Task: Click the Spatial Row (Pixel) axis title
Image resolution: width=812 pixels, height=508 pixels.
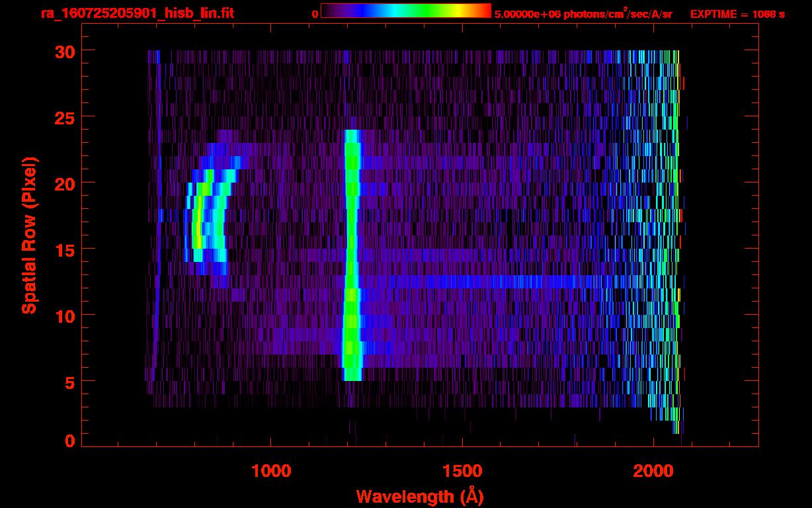Action: pos(28,235)
